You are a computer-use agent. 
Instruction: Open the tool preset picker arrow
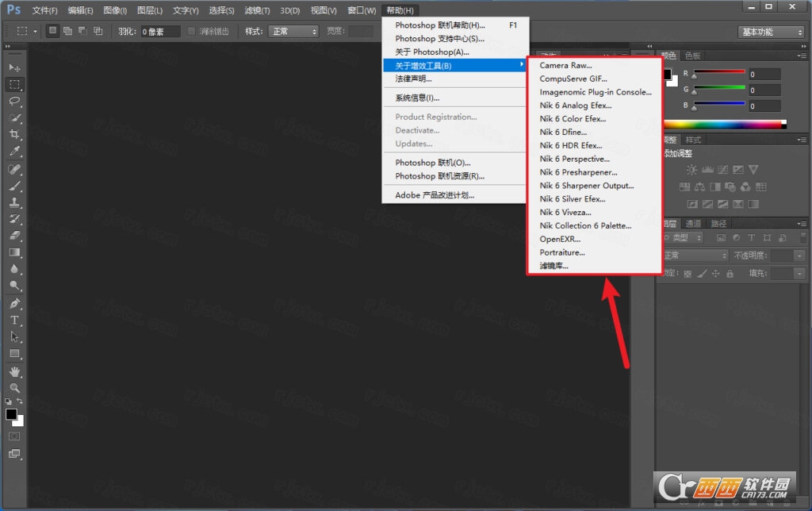35,32
